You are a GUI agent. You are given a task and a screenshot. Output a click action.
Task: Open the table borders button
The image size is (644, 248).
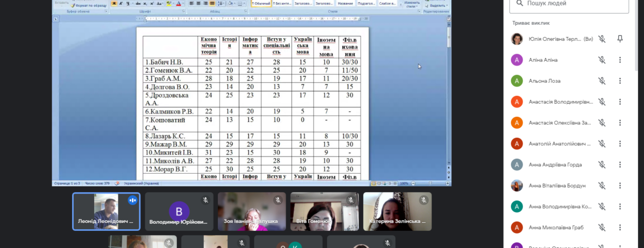241,3
